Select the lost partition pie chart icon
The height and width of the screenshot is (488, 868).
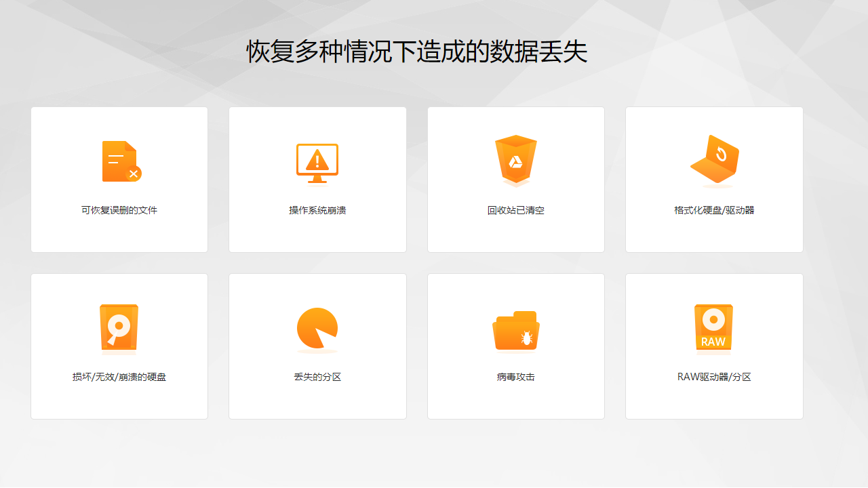(316, 328)
